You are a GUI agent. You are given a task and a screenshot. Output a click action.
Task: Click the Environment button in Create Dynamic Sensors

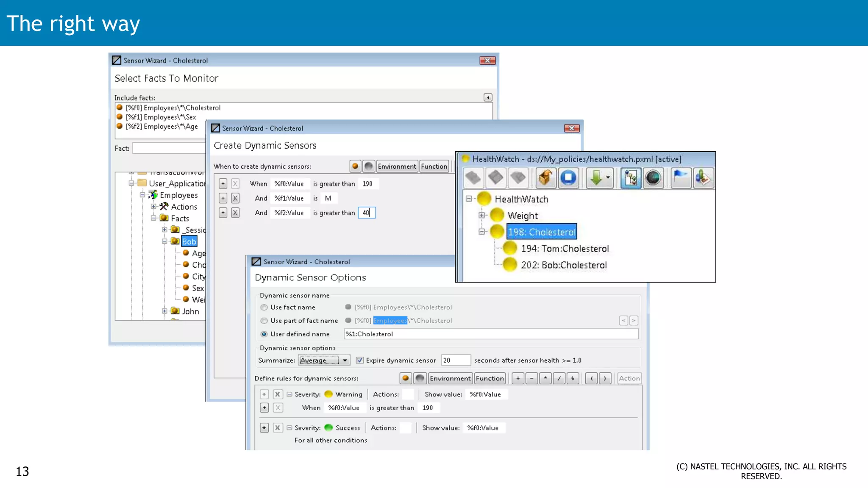pyautogui.click(x=397, y=166)
